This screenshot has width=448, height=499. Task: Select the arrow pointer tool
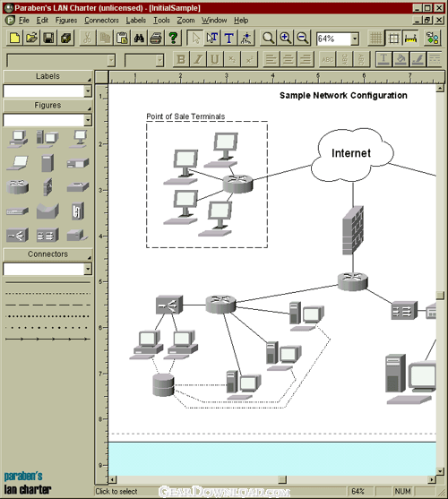pos(195,39)
